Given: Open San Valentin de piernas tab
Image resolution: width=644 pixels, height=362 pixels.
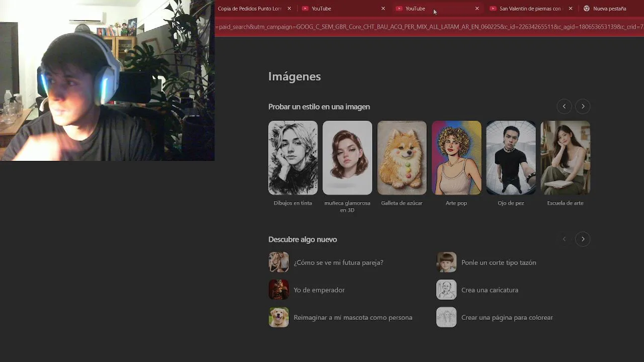Looking at the screenshot, I should [x=531, y=9].
